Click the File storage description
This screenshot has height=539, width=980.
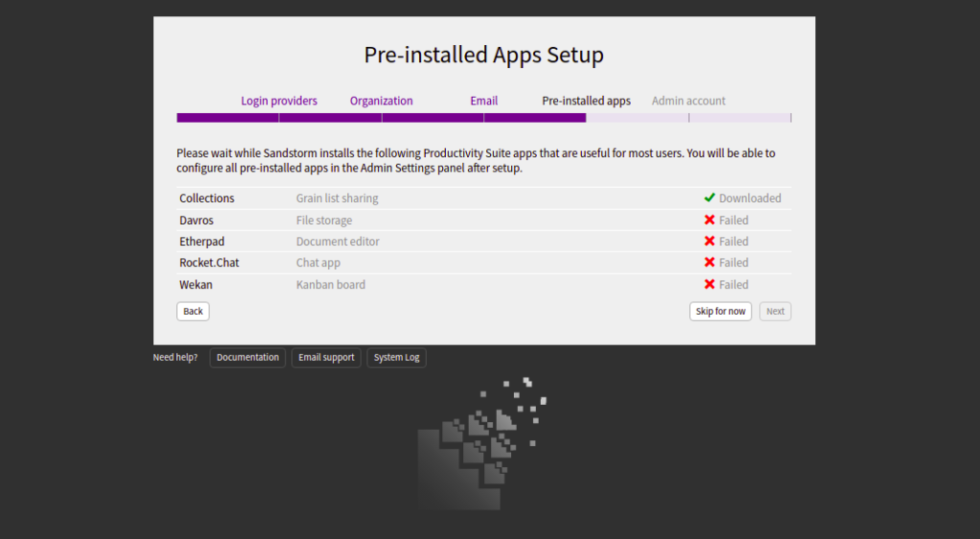(323, 220)
